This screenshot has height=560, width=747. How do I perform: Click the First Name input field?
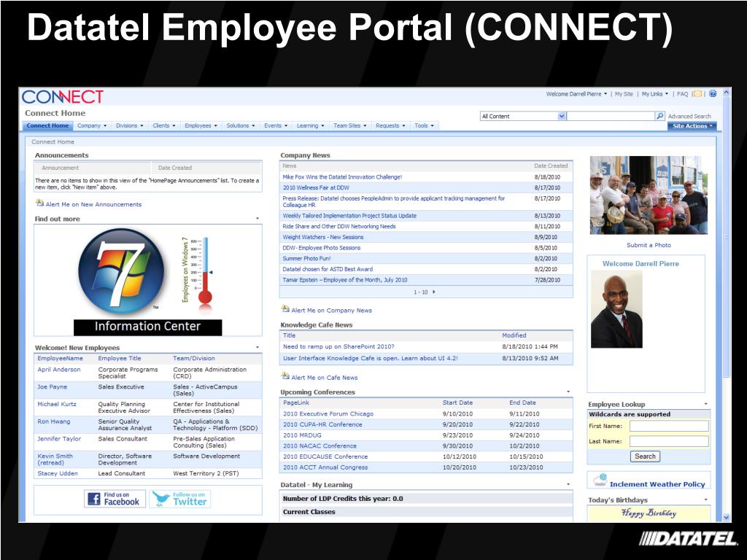(669, 426)
